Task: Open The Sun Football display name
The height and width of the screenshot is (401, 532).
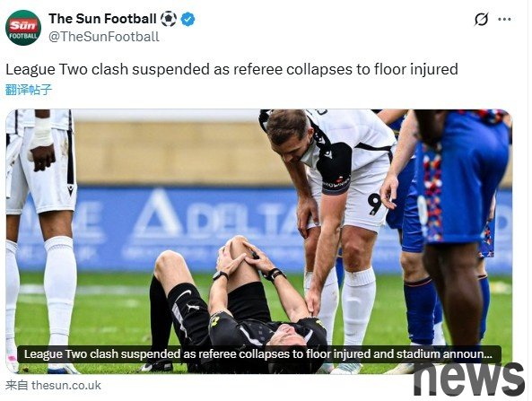Action: click(x=102, y=19)
